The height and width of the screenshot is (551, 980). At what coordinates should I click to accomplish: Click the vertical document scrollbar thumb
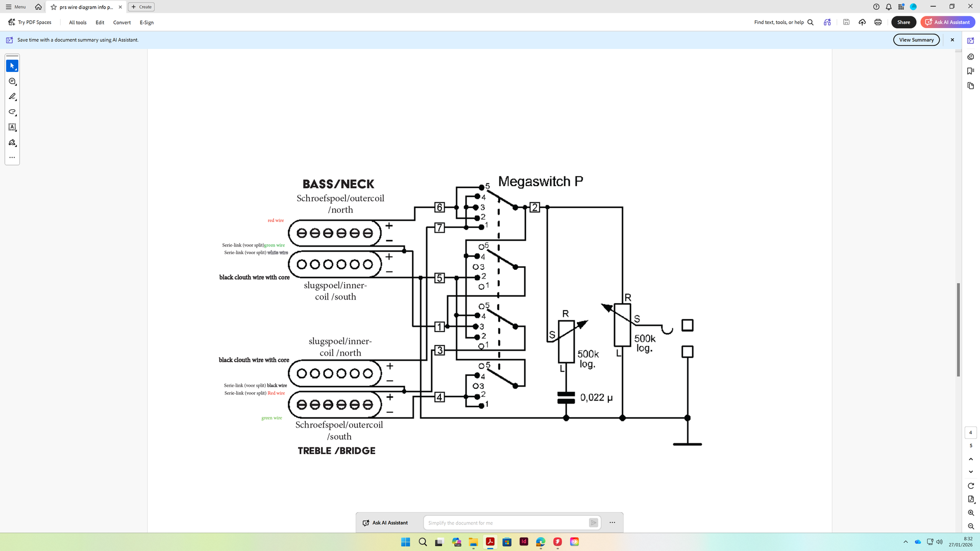pos(958,330)
